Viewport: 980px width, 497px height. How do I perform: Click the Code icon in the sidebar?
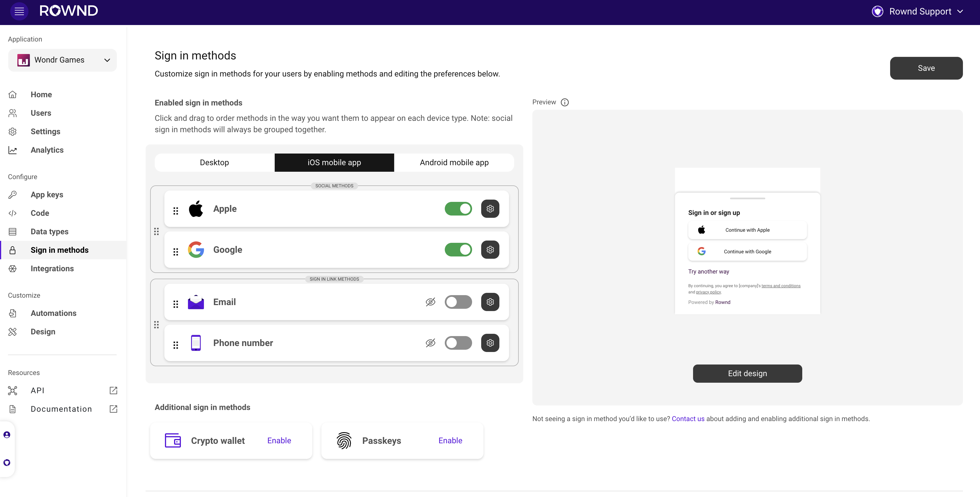tap(13, 213)
